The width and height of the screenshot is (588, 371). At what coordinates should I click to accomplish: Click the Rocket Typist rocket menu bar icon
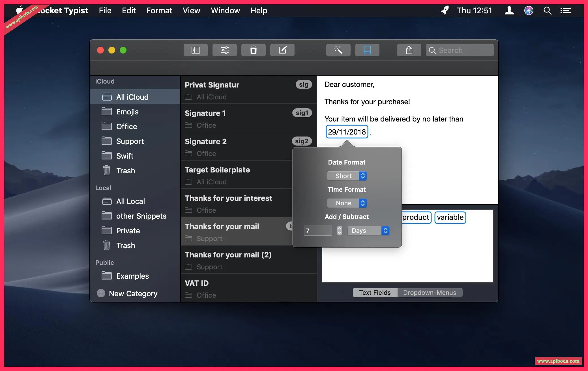tap(445, 10)
